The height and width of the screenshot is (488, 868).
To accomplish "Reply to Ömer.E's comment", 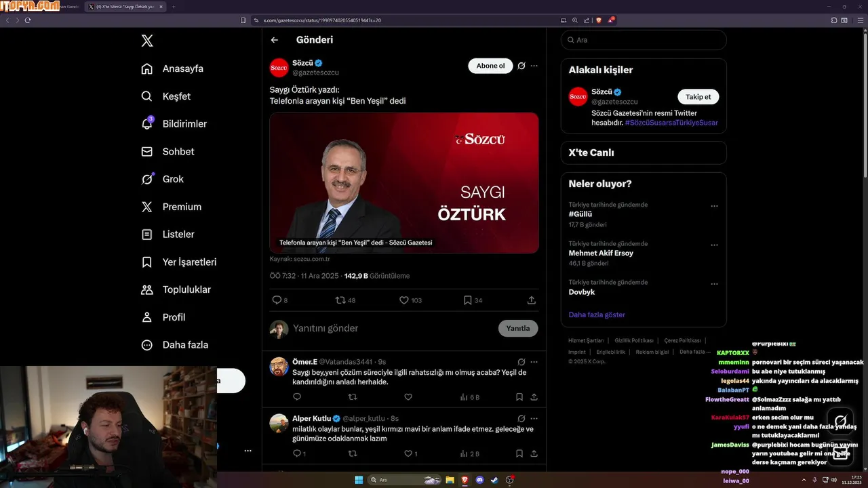I will tap(297, 397).
